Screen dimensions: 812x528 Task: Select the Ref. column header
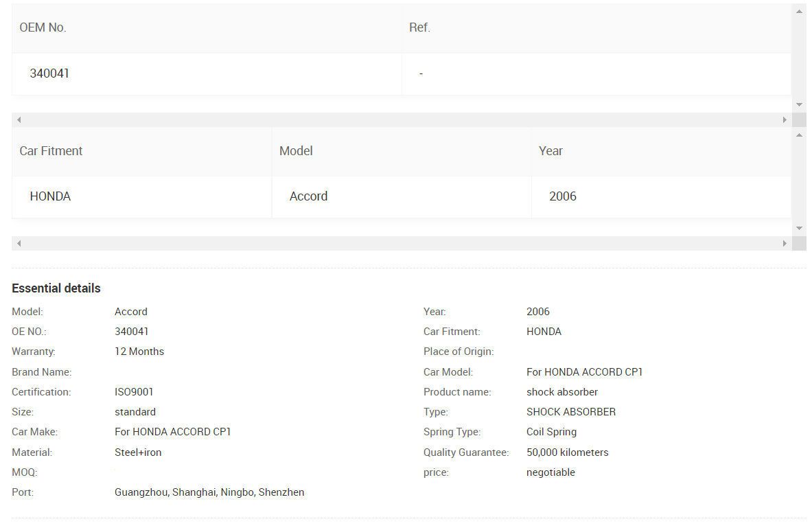click(x=419, y=27)
